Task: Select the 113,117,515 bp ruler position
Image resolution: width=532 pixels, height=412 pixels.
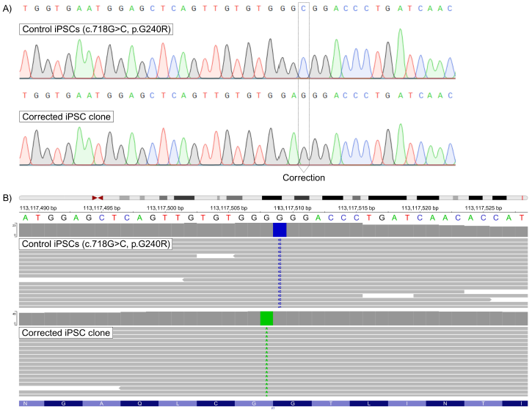Action: coord(355,208)
